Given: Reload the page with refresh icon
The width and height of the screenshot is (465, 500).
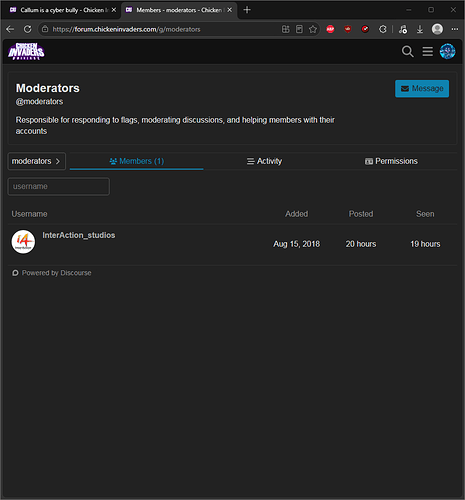Looking at the screenshot, I should (x=28, y=29).
